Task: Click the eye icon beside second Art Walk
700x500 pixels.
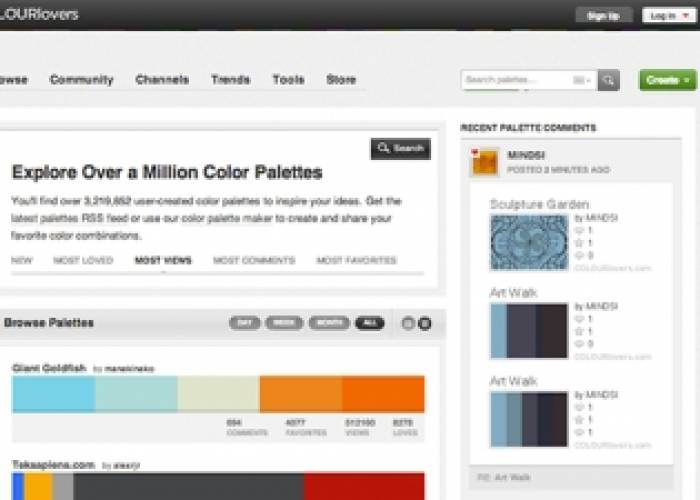Action: click(579, 432)
